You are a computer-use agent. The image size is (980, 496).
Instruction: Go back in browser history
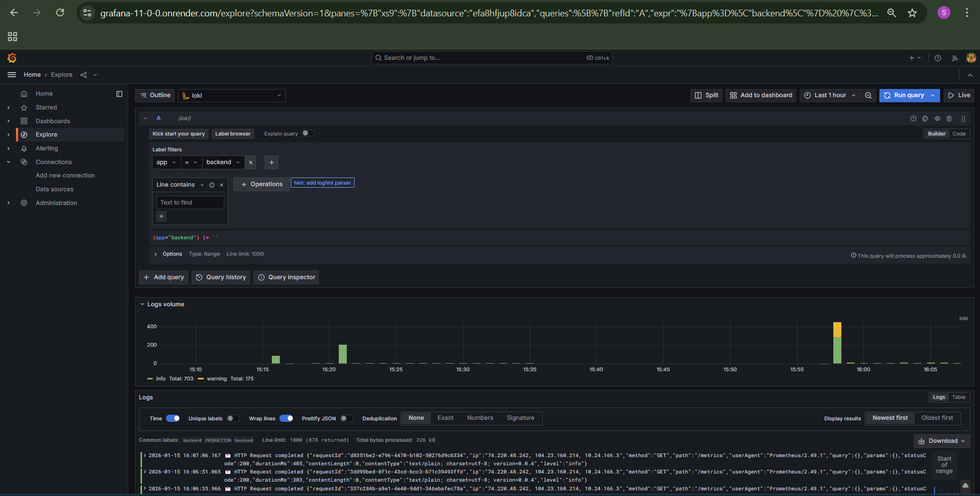14,13
